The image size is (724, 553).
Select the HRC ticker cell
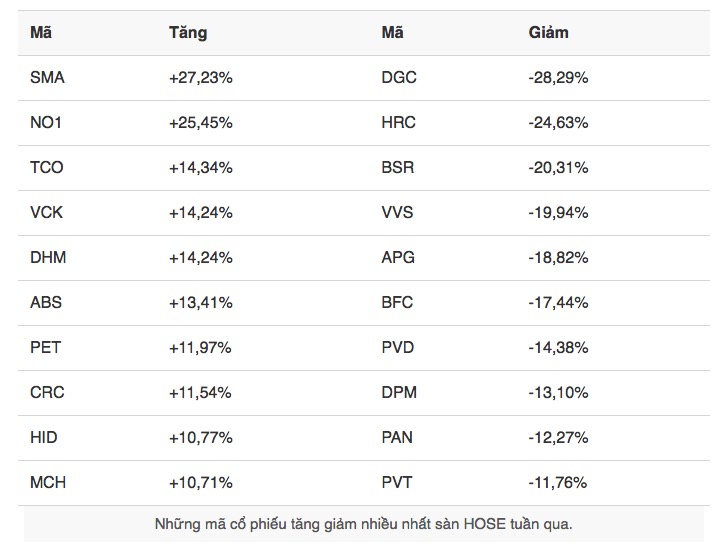pyautogui.click(x=399, y=123)
